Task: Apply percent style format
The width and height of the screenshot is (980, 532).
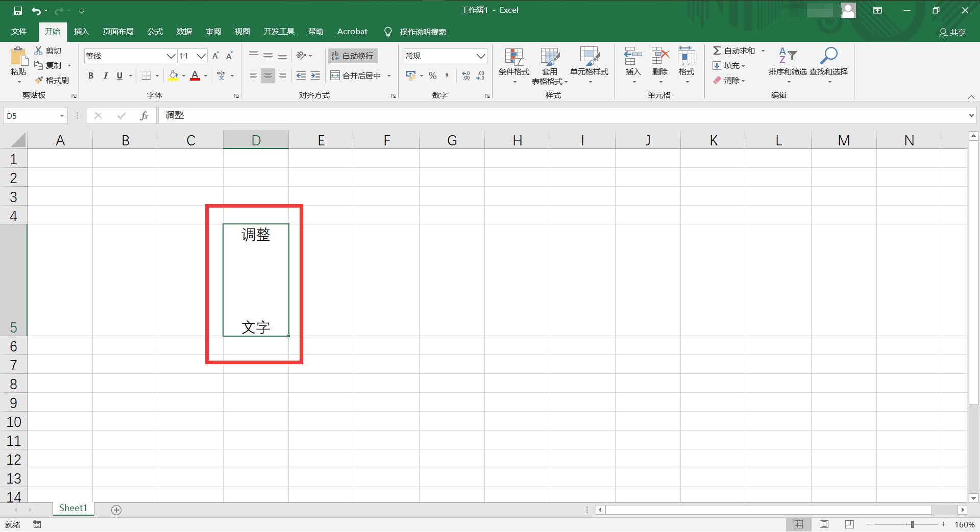Action: 433,75
